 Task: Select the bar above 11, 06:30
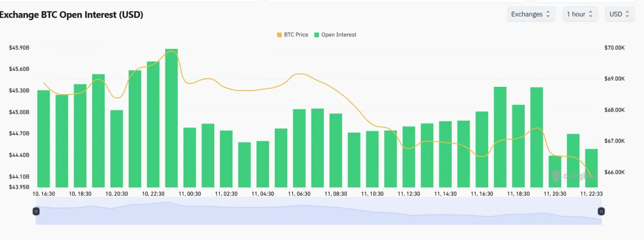point(299,148)
